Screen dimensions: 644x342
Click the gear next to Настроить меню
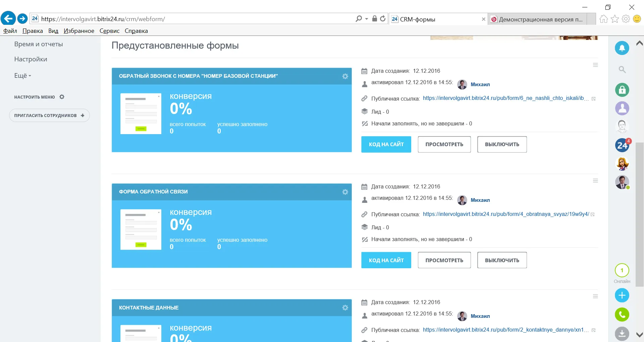pos(62,97)
